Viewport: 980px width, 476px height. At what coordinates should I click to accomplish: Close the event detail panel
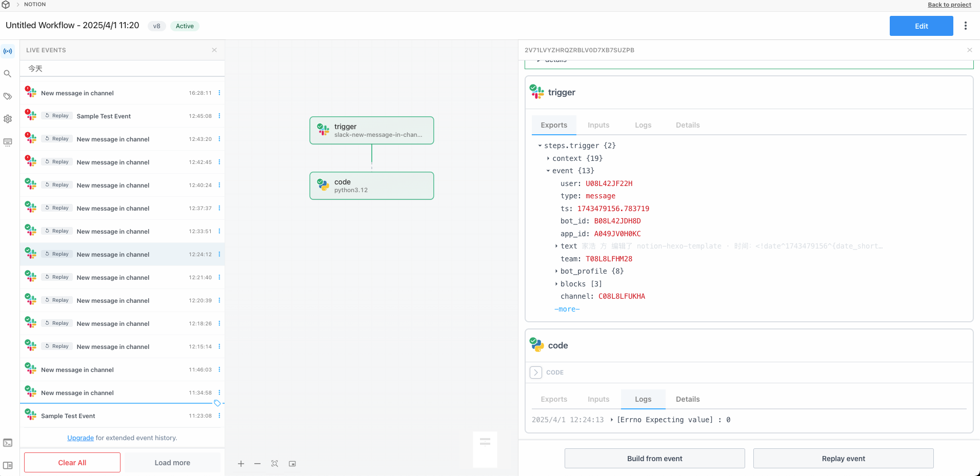pyautogui.click(x=970, y=50)
